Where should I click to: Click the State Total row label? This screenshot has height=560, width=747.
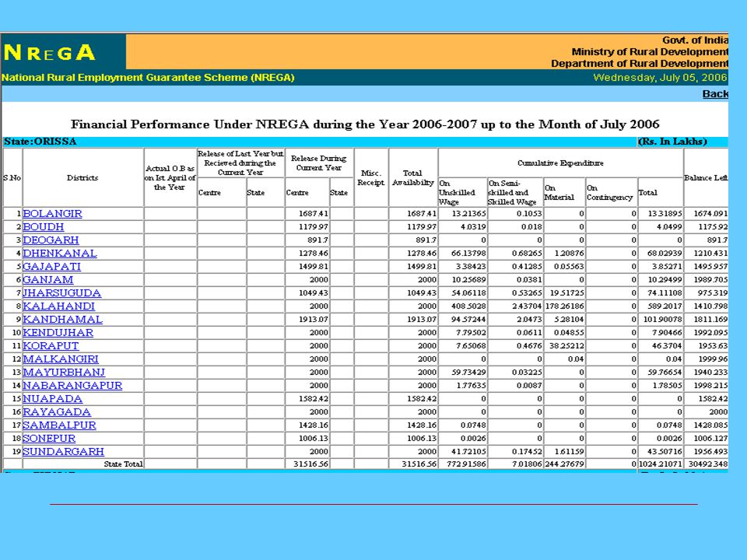click(x=123, y=464)
